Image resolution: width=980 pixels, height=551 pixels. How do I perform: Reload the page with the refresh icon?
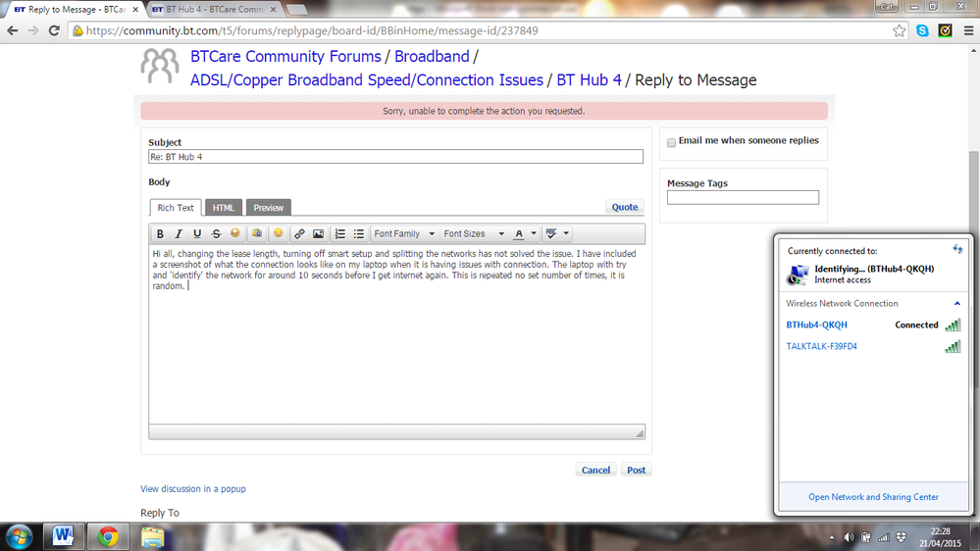[x=54, y=30]
